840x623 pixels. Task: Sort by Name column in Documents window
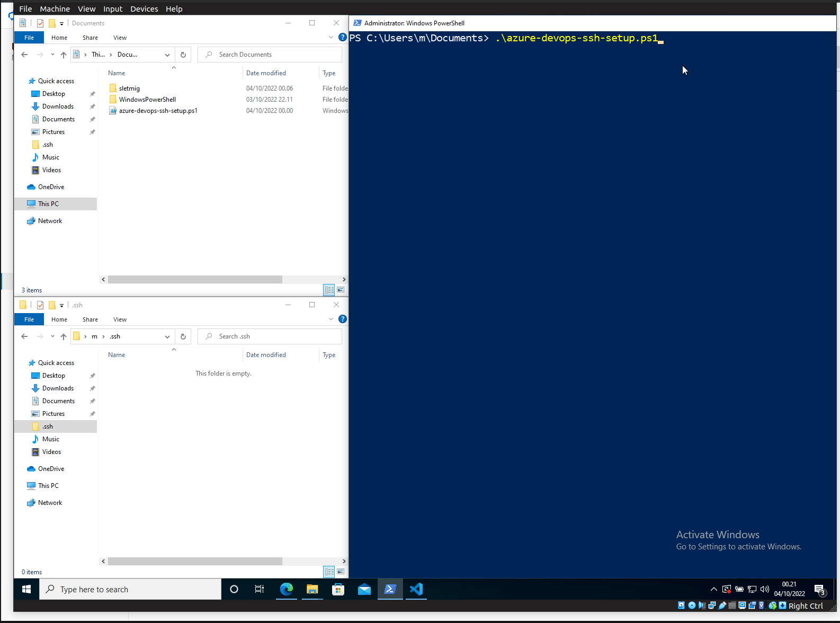coord(117,73)
